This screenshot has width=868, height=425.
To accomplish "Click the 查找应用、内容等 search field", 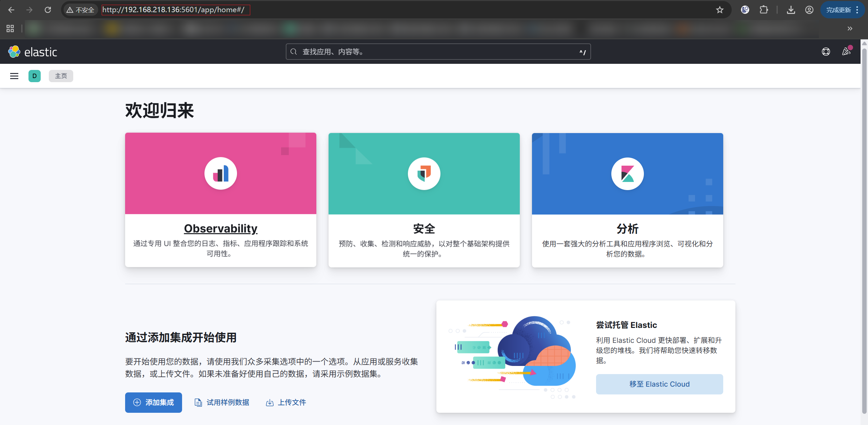I will pyautogui.click(x=437, y=52).
